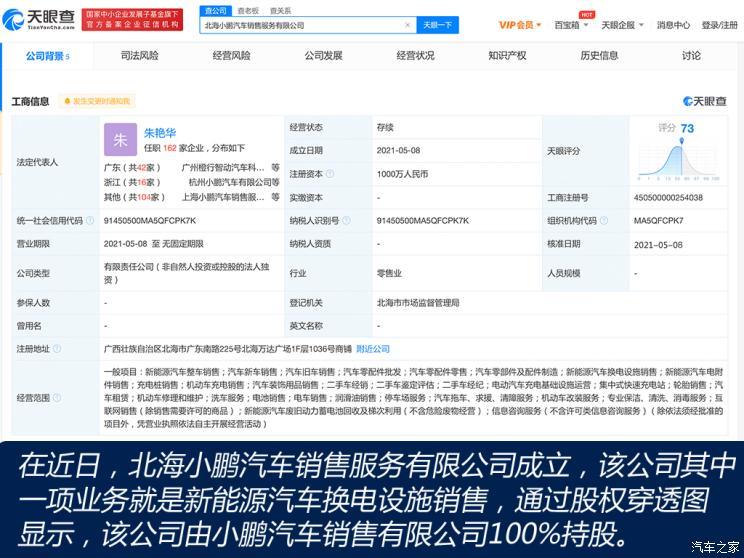744x558 pixels.
Task: Switch to the 经营状况 tab
Action: 416,56
